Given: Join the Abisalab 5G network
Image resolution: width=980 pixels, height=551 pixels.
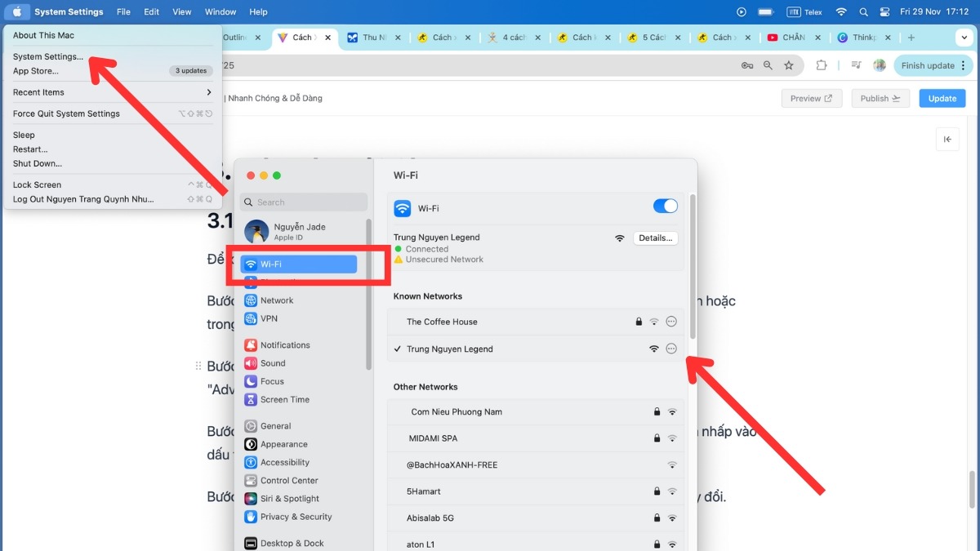Looking at the screenshot, I should [536, 518].
